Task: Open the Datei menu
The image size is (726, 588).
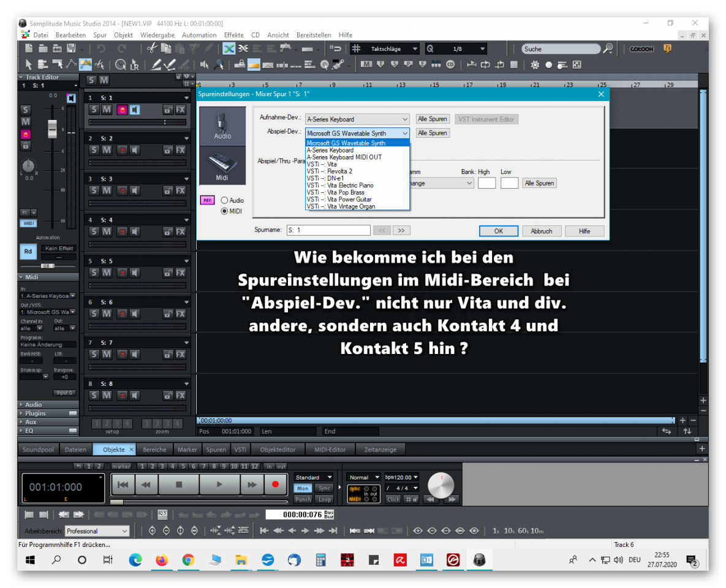Action: click(x=41, y=35)
